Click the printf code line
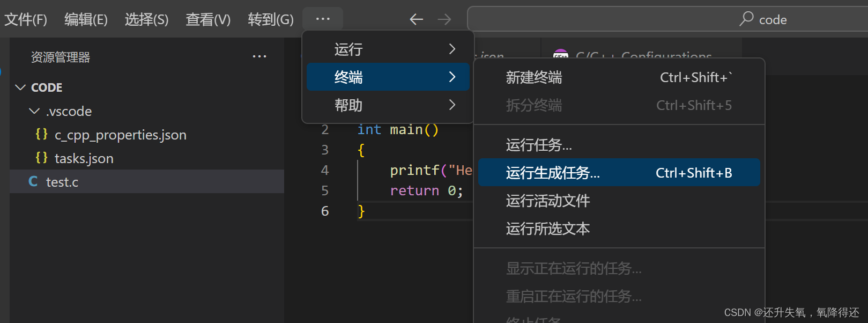Viewport: 868px width, 323px height. [x=431, y=170]
